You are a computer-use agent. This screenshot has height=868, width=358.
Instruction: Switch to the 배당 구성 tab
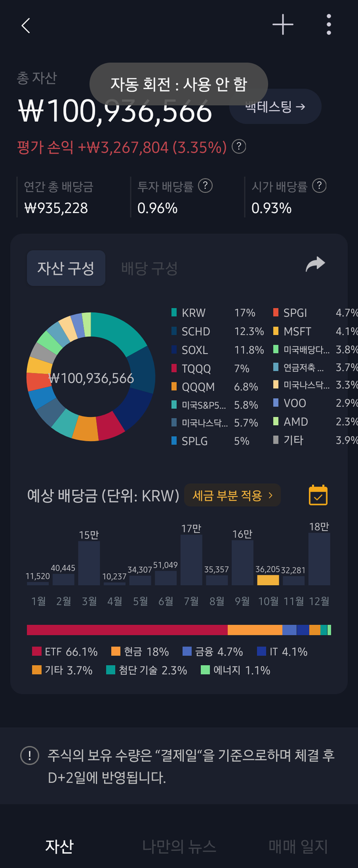149,268
